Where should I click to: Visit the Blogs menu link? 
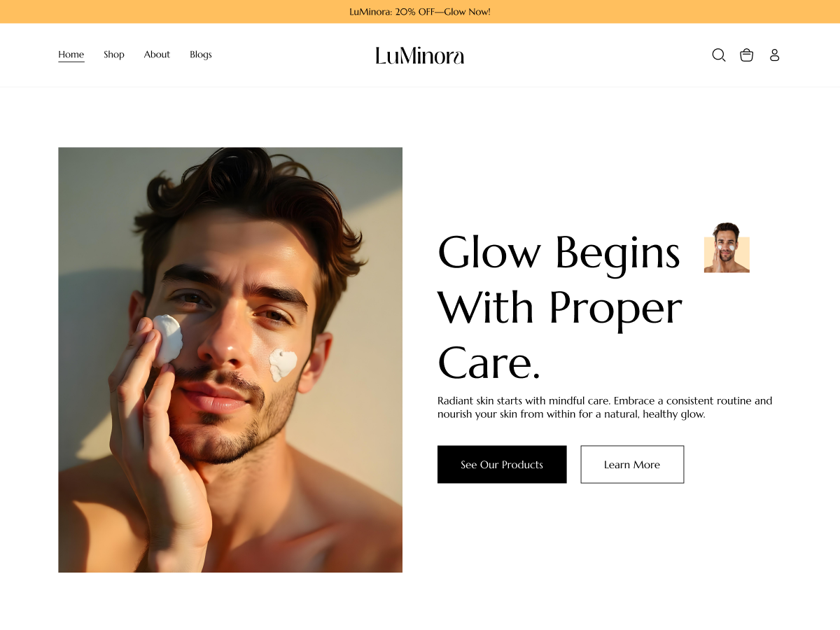point(201,55)
